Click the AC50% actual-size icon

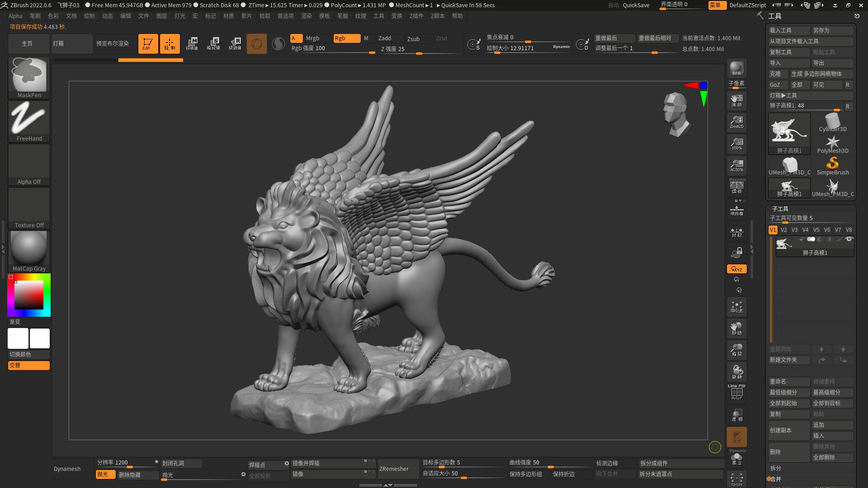pos(736,165)
